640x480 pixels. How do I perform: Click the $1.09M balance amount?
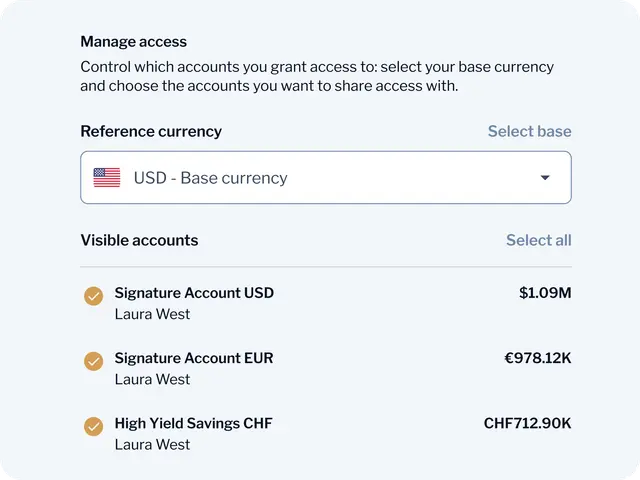tap(544, 293)
